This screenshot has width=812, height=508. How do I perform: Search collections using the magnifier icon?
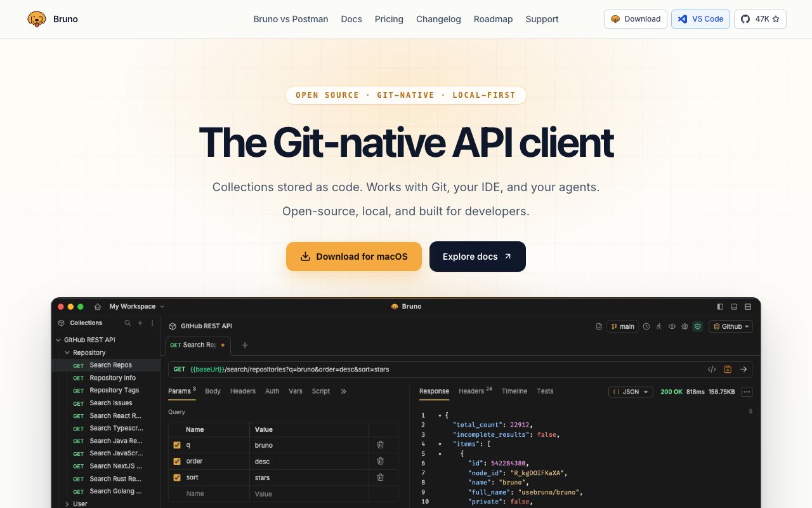pyautogui.click(x=128, y=323)
